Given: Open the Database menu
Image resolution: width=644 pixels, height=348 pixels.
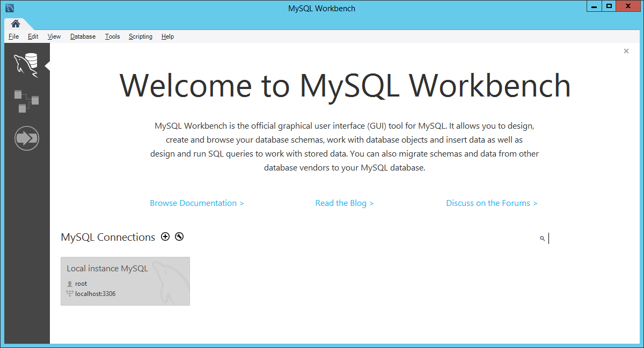Looking at the screenshot, I should [x=83, y=36].
